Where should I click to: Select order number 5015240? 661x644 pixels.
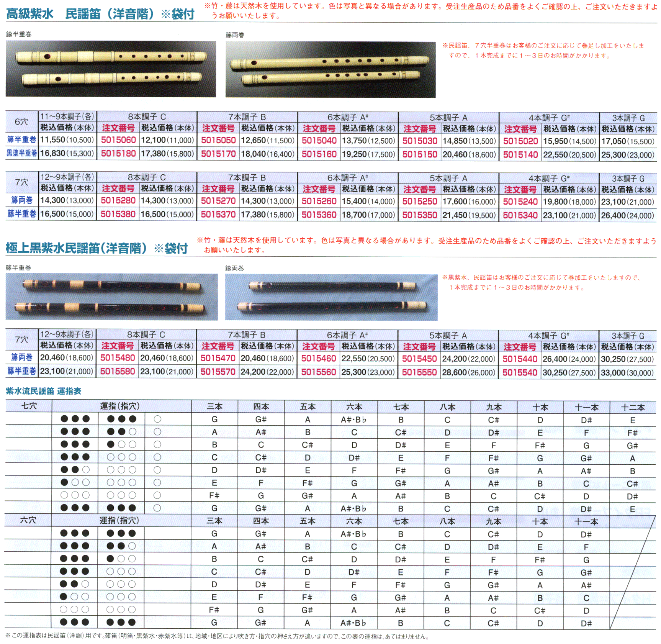coord(520,202)
